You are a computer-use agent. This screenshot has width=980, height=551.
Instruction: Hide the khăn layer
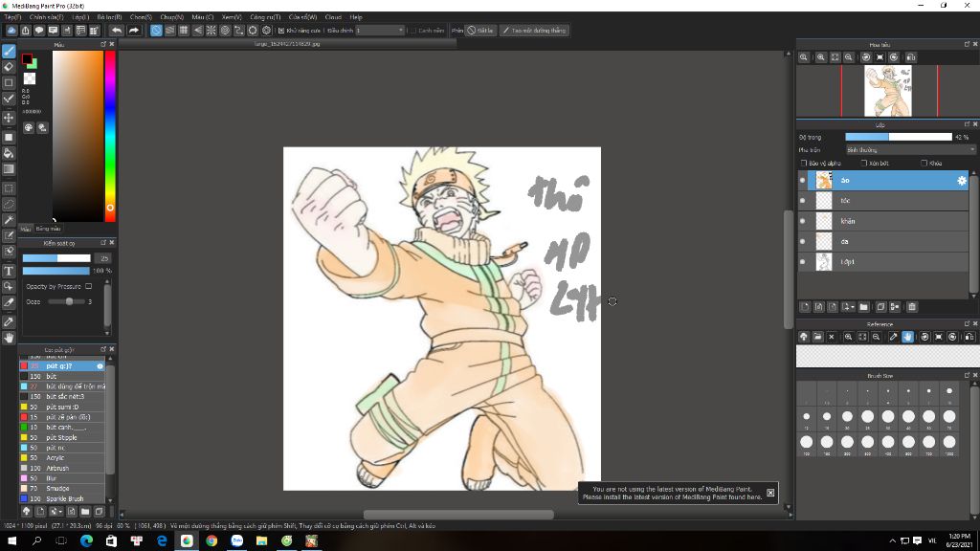point(803,221)
